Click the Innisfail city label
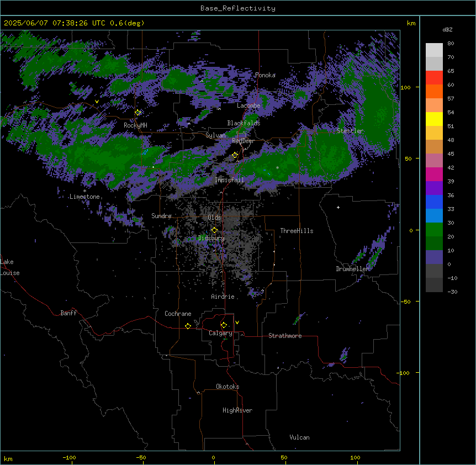Image resolution: width=476 pixels, height=465 pixels. [x=229, y=180]
